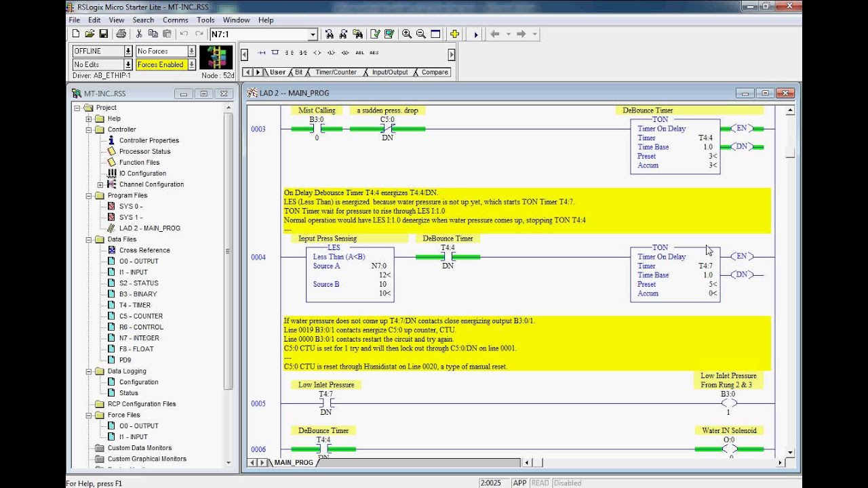Collapse the Data Logging folder
Image resolution: width=868 pixels, height=488 pixels.
[89, 371]
